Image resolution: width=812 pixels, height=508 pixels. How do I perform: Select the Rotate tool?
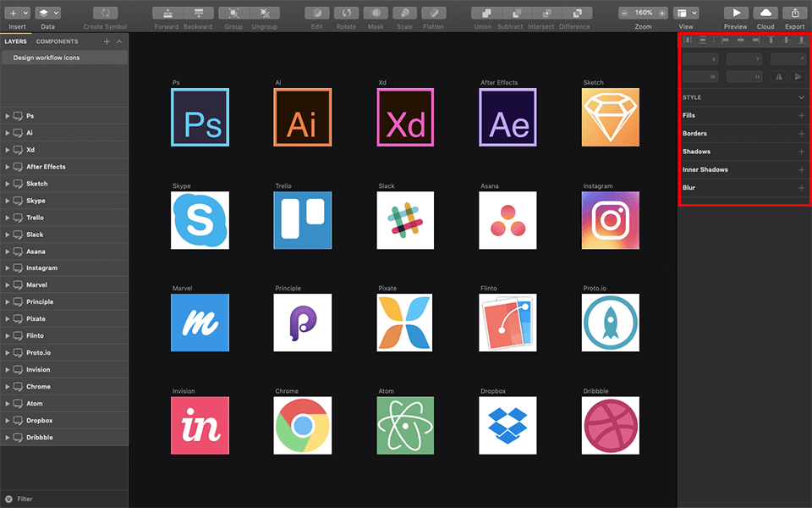346,14
